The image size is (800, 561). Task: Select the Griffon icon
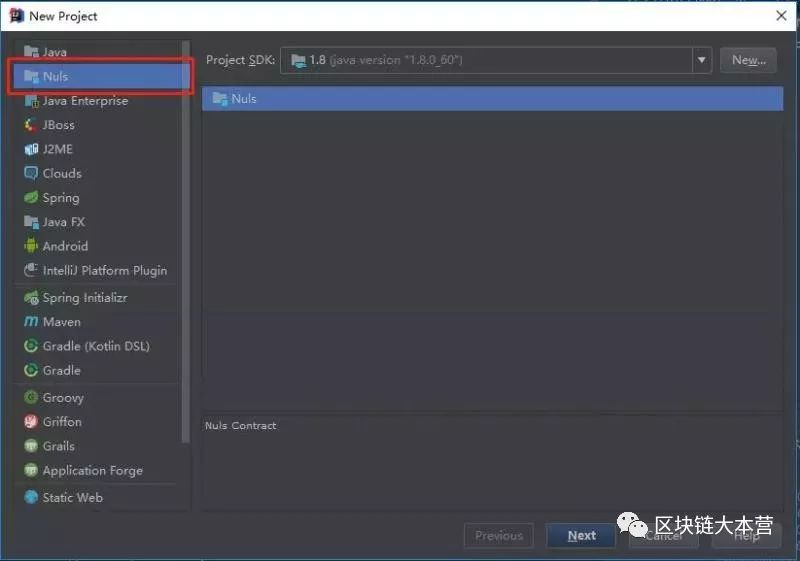coord(31,422)
